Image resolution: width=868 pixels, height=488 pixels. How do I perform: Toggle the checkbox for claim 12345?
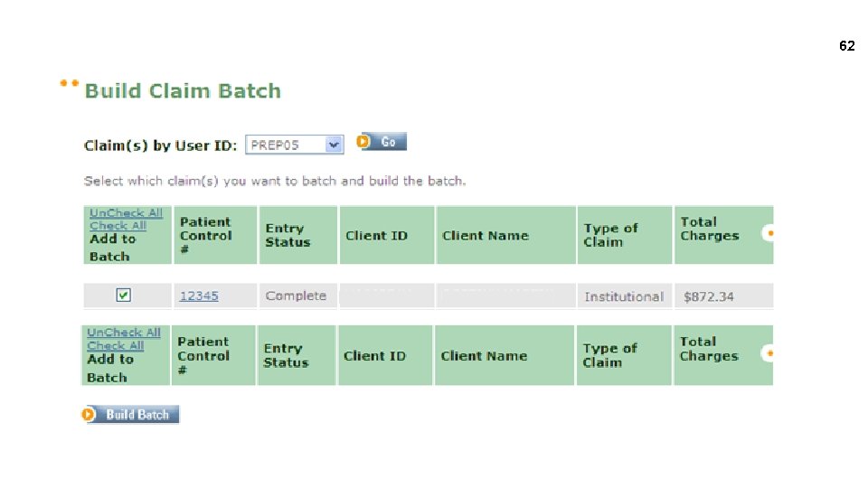click(x=124, y=295)
